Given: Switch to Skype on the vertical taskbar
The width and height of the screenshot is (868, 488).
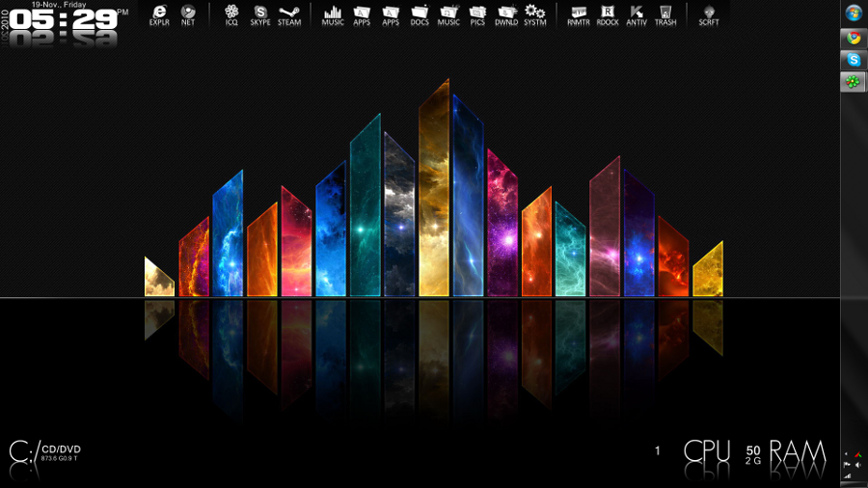Looking at the screenshot, I should click(854, 60).
